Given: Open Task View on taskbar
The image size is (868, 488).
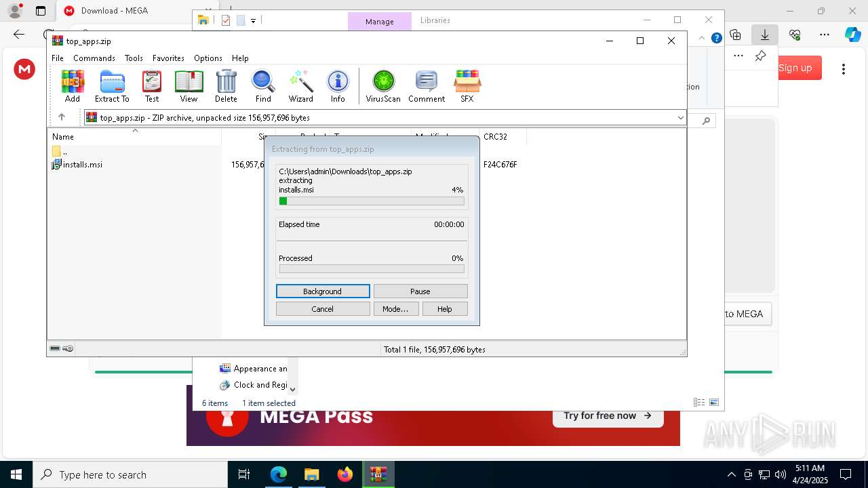Looking at the screenshot, I should coord(244,474).
